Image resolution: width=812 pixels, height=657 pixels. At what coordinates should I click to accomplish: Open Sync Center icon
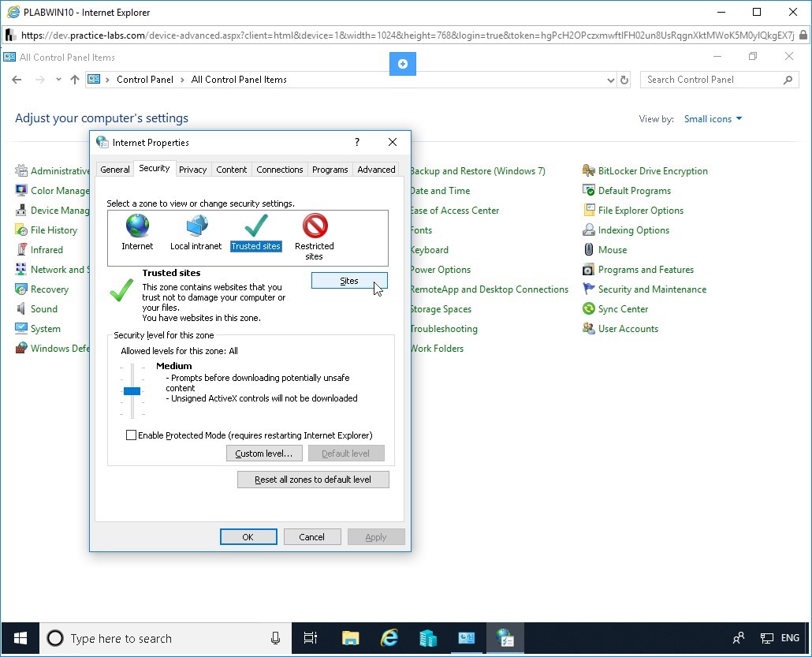click(x=588, y=308)
